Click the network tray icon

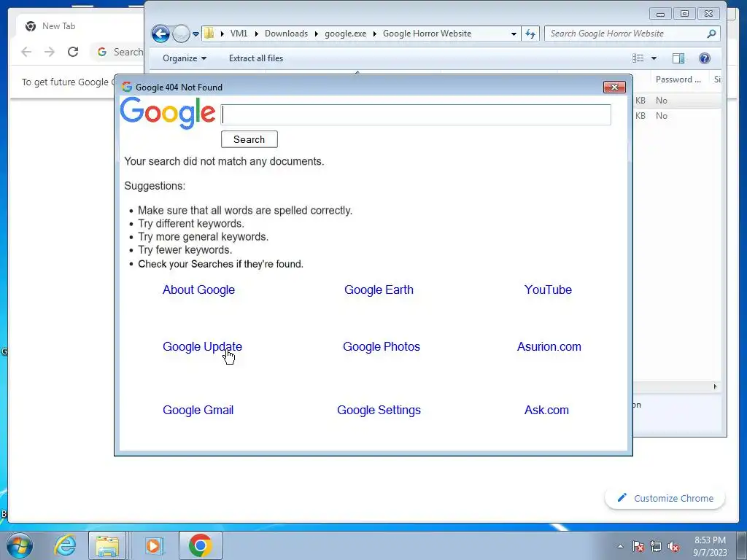pyautogui.click(x=656, y=546)
